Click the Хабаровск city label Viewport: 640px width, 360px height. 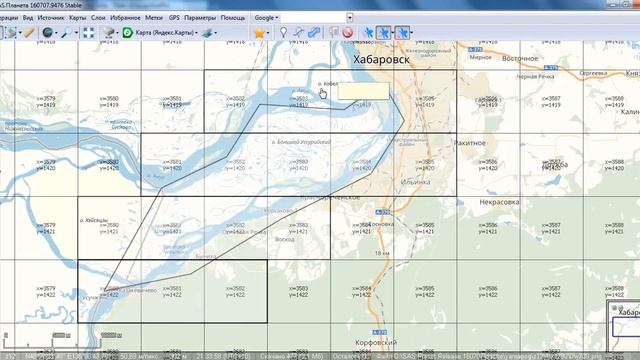pos(381,59)
